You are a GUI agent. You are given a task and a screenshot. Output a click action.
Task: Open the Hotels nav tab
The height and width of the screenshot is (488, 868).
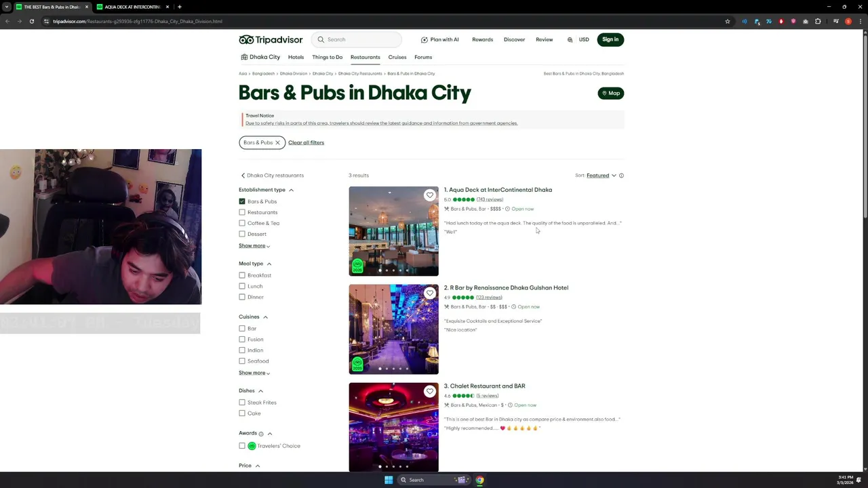click(296, 57)
